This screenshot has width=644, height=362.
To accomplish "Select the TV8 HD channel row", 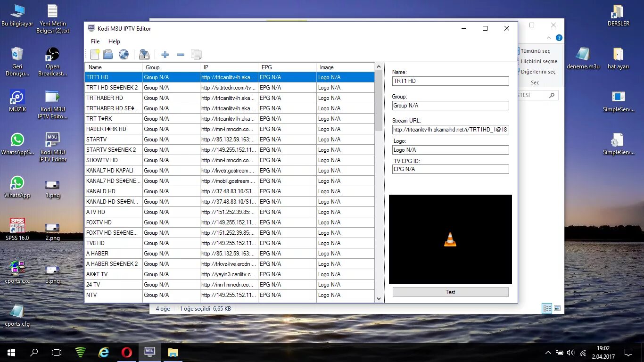I will click(230, 243).
